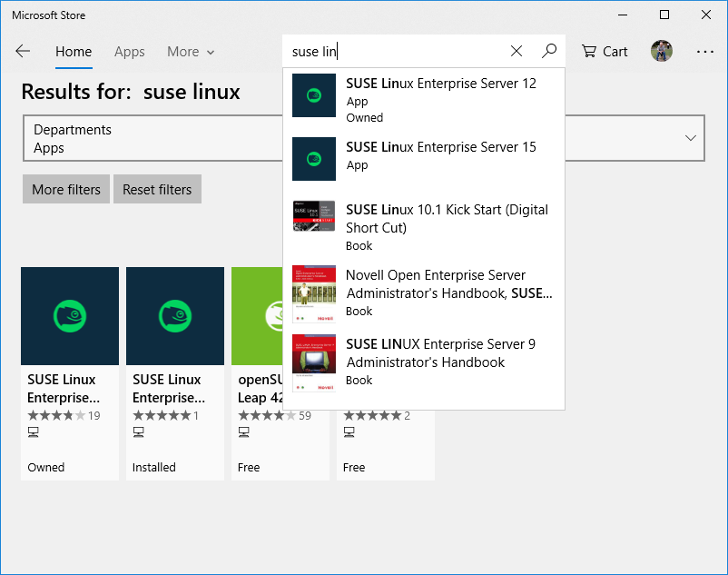Choose SUSE LINUX Enterprise Server 9 Handbook

point(423,362)
